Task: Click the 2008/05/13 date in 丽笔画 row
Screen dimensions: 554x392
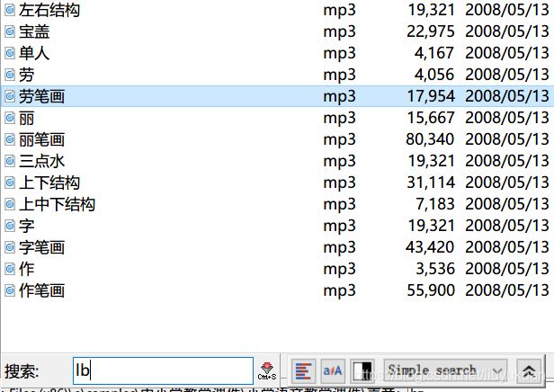Action: (x=507, y=139)
